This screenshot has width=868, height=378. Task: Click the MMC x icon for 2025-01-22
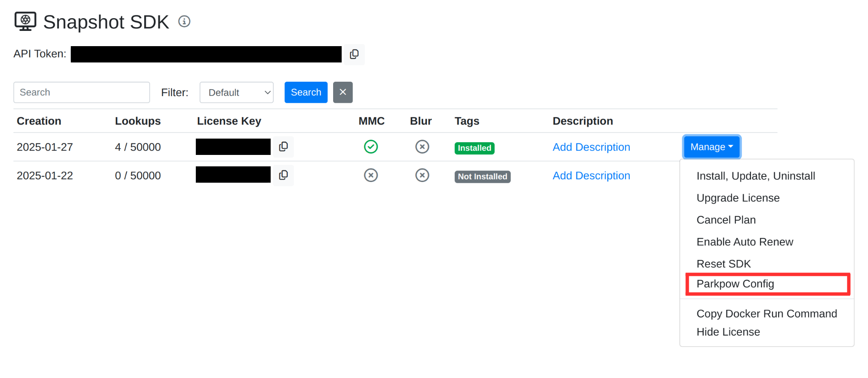tap(371, 175)
